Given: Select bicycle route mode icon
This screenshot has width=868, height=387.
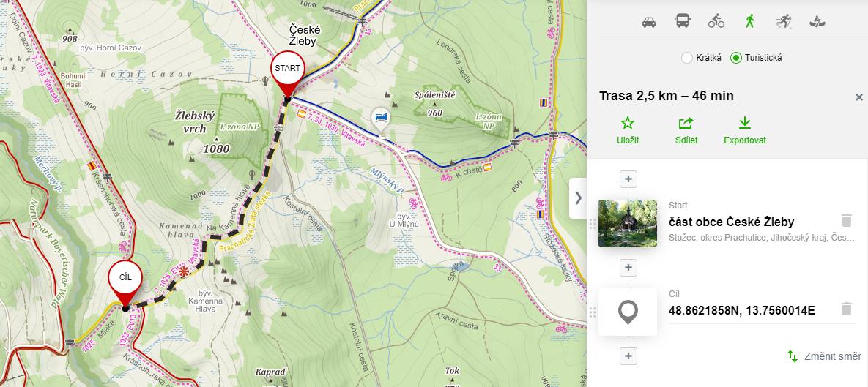Looking at the screenshot, I should [x=716, y=21].
